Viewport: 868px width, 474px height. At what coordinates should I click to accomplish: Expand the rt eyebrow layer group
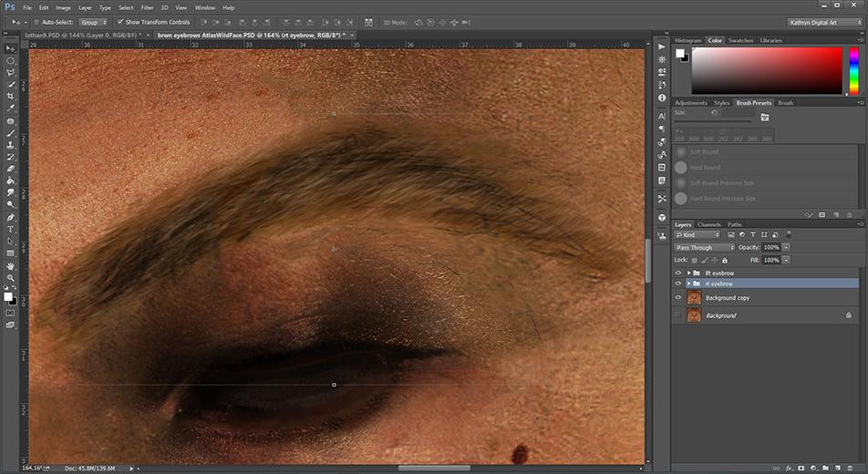pyautogui.click(x=687, y=283)
